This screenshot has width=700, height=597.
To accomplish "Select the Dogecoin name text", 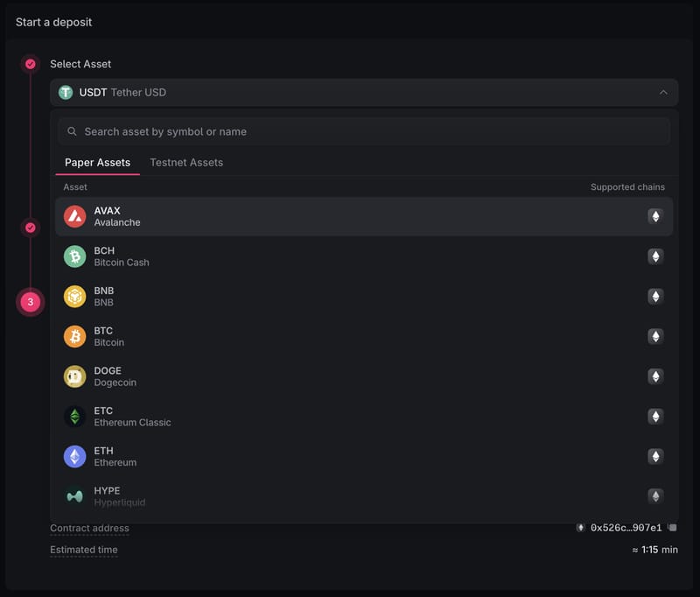I will 115,383.
